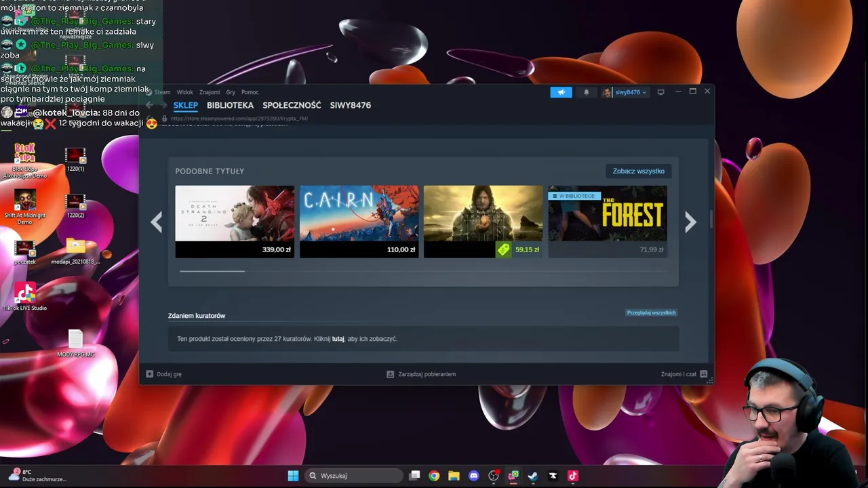Screen dimensions: 868x488
Task: Open the Death Stranding 2 game card
Action: pyautogui.click(x=235, y=222)
